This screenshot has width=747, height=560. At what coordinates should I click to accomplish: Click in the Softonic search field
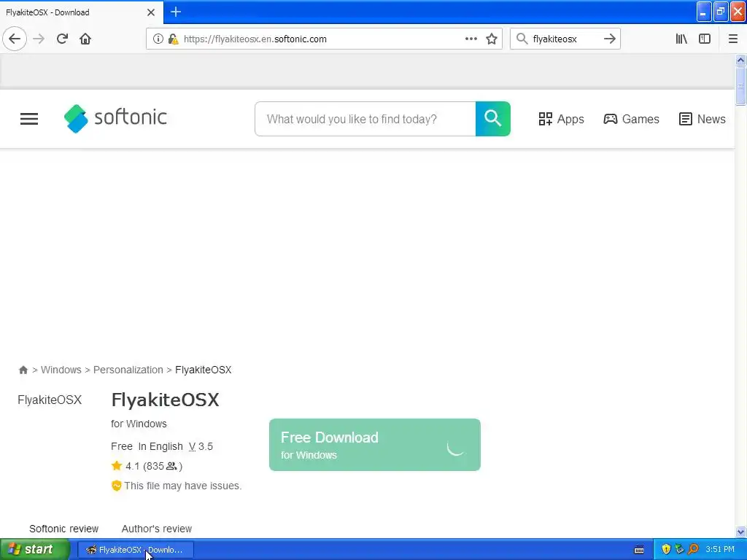click(x=365, y=119)
